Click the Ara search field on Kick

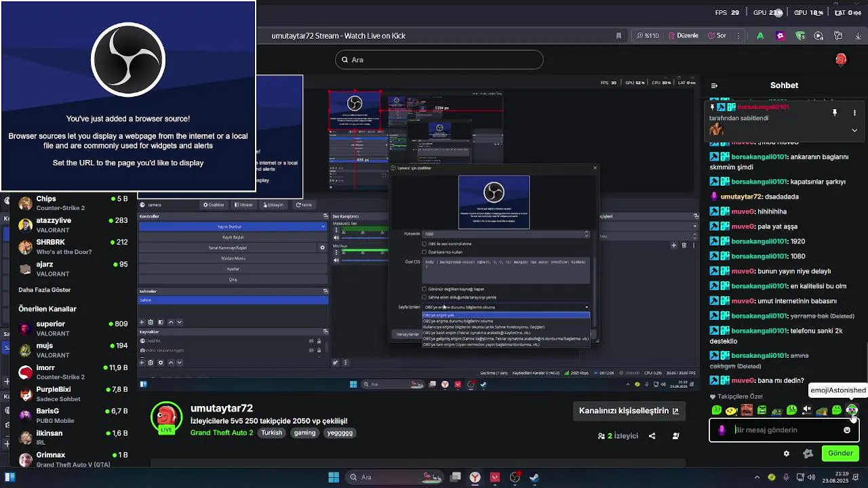(x=439, y=60)
